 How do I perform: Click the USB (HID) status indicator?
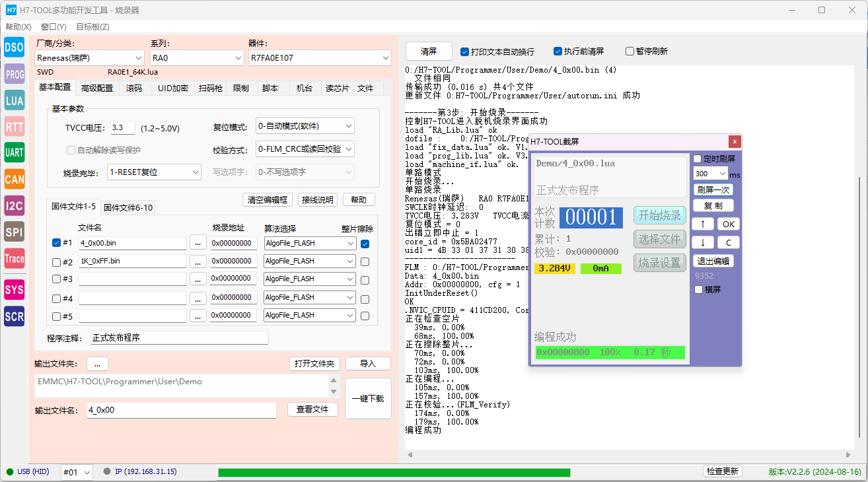point(28,471)
